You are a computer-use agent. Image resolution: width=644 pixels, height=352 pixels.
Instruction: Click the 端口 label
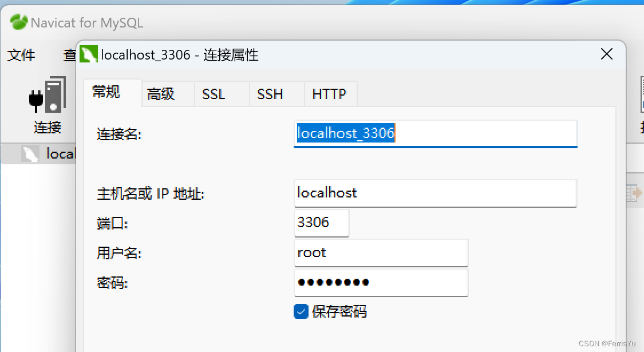coord(112,223)
